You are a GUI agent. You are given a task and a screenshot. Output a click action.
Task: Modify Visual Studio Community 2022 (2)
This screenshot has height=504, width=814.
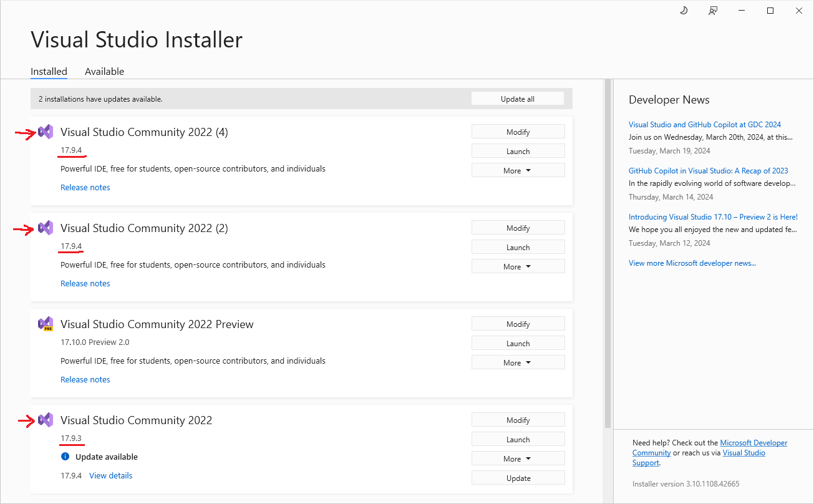click(x=518, y=228)
